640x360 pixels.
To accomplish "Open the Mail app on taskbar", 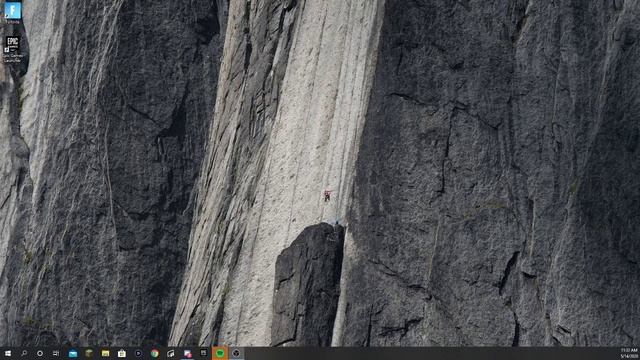I will (73, 353).
